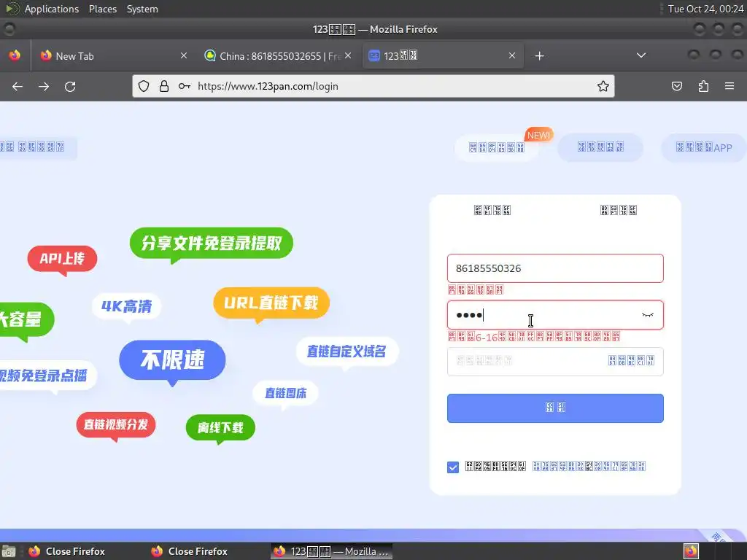Open tracking protection shield icon
The height and width of the screenshot is (560, 747).
tap(144, 86)
